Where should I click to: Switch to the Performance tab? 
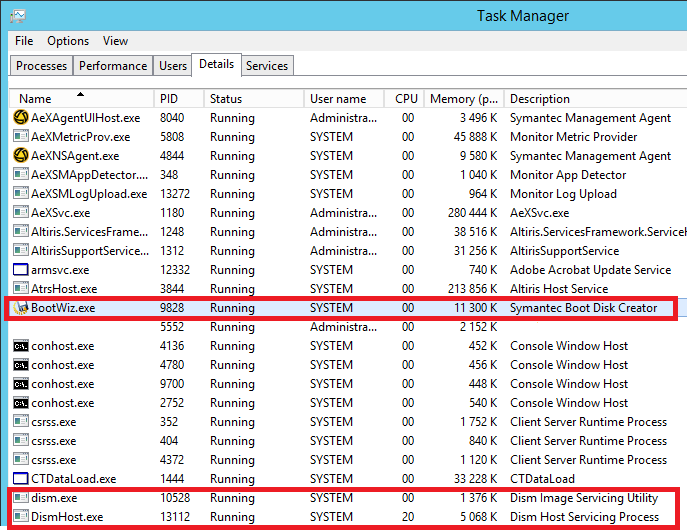[113, 66]
